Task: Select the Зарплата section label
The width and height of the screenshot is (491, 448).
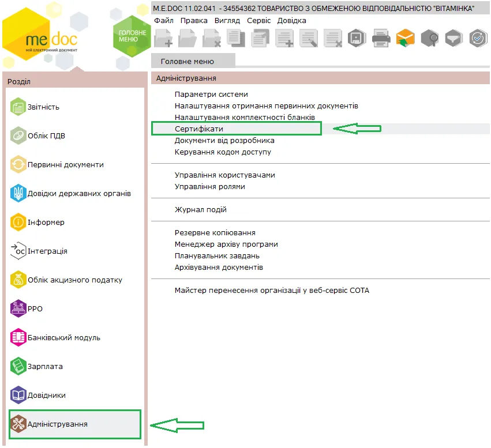Action: pyautogui.click(x=45, y=366)
